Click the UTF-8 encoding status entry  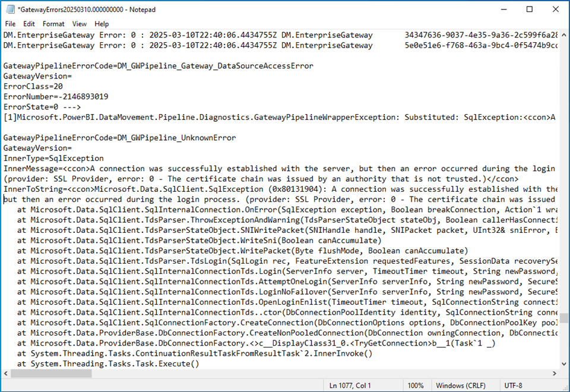[x=513, y=385]
